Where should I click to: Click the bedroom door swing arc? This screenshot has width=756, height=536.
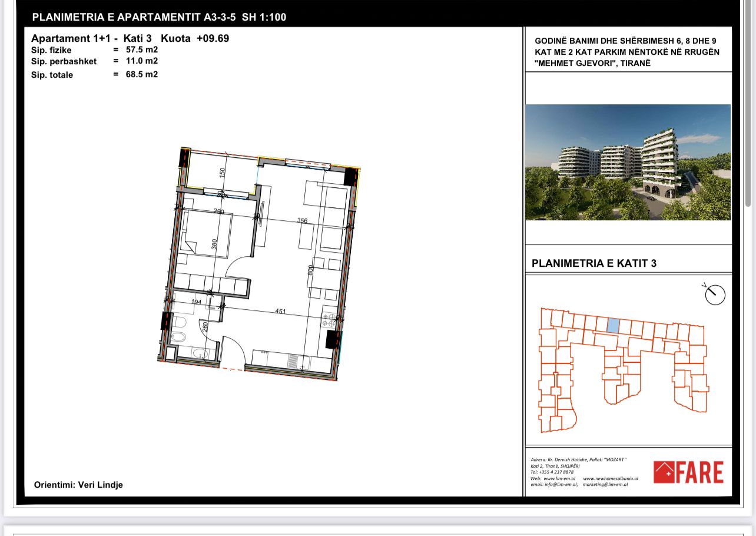tap(240, 267)
